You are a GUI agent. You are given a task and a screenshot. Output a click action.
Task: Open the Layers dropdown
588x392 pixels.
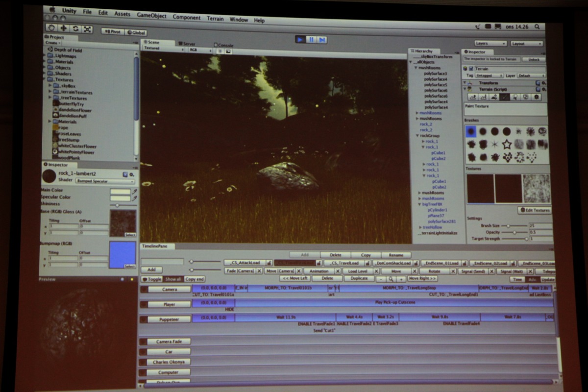[x=490, y=44]
